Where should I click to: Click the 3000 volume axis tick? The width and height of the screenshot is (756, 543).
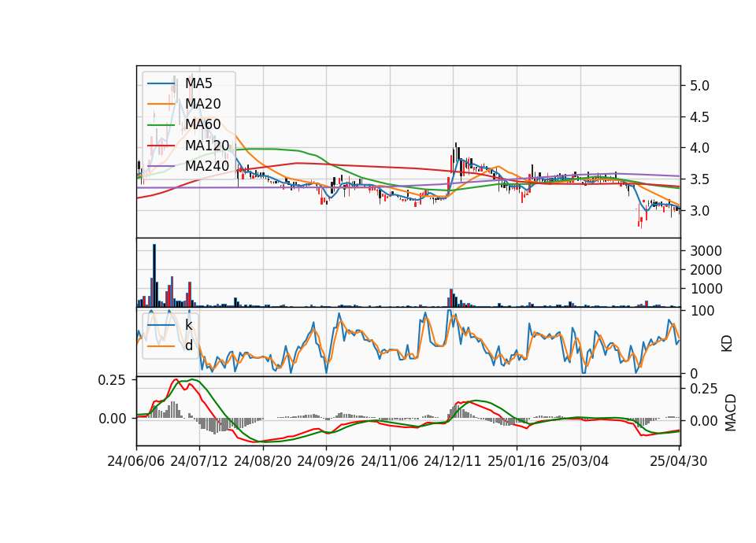pos(706,251)
